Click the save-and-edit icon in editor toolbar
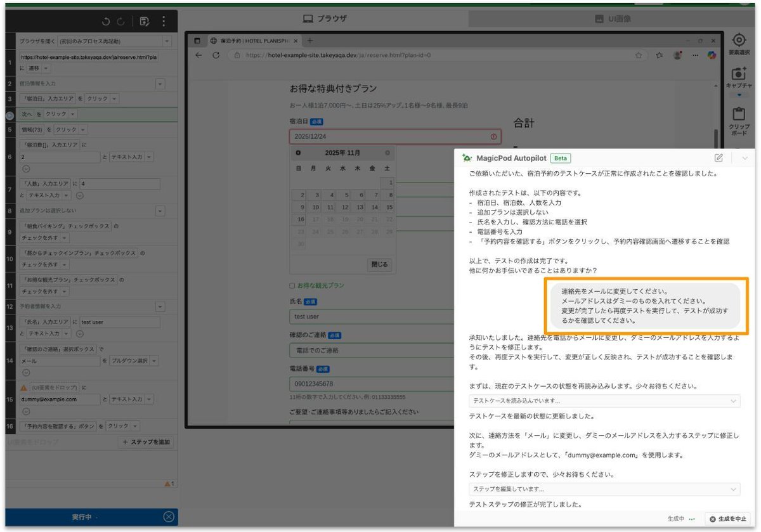 (x=145, y=22)
